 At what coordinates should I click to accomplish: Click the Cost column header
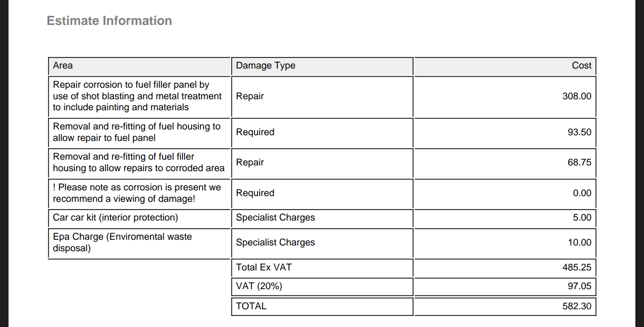[582, 66]
